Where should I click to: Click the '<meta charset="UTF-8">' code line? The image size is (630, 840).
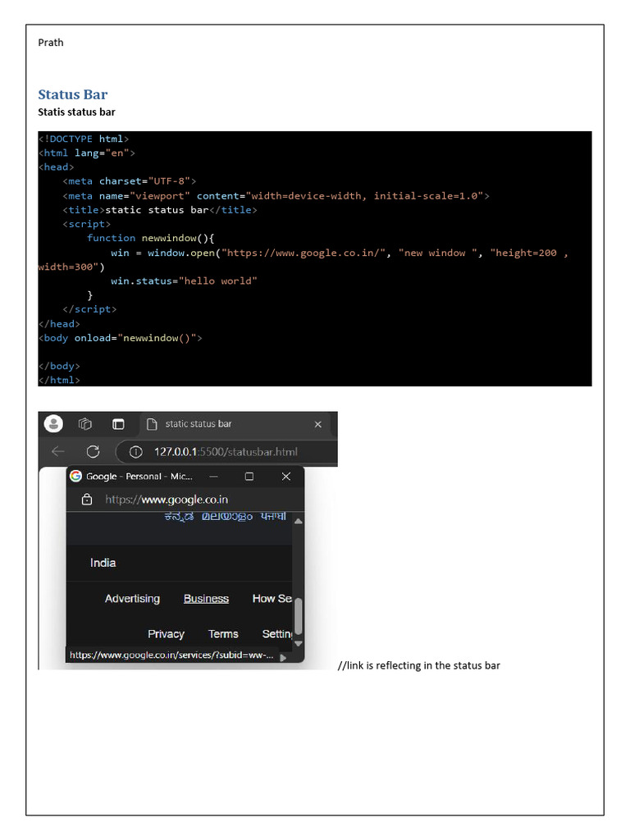point(129,181)
